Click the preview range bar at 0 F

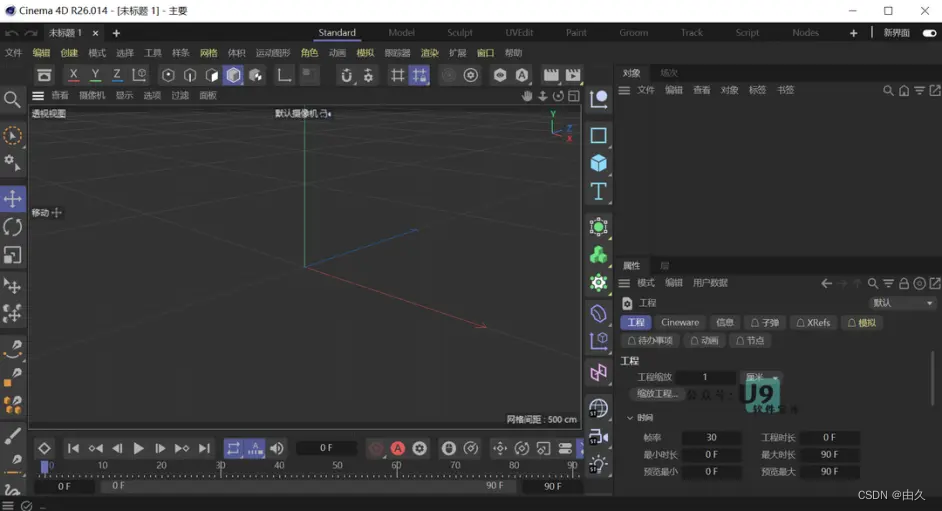308,486
